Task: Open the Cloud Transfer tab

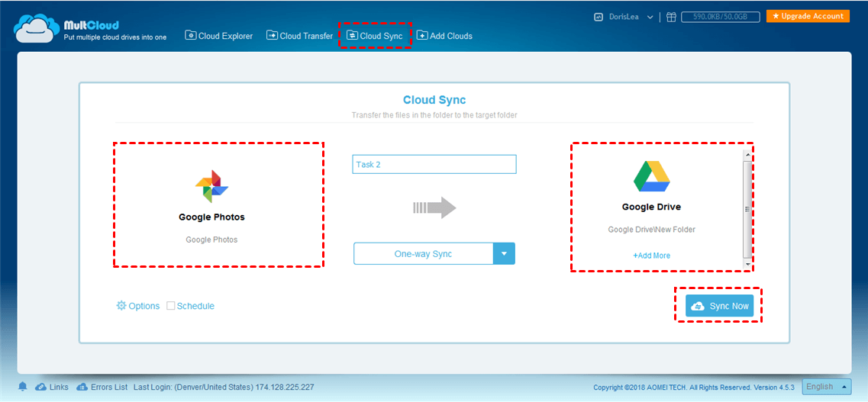Action: click(x=299, y=36)
